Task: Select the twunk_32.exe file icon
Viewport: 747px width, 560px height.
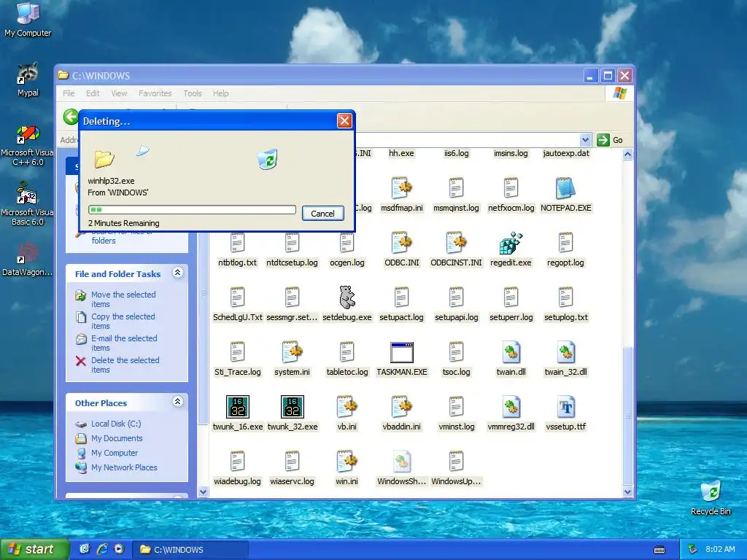Action: [292, 407]
